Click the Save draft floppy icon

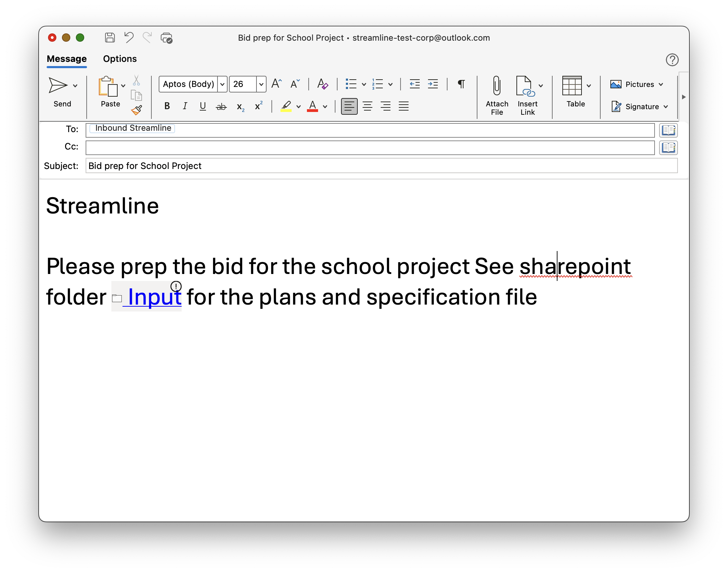110,38
